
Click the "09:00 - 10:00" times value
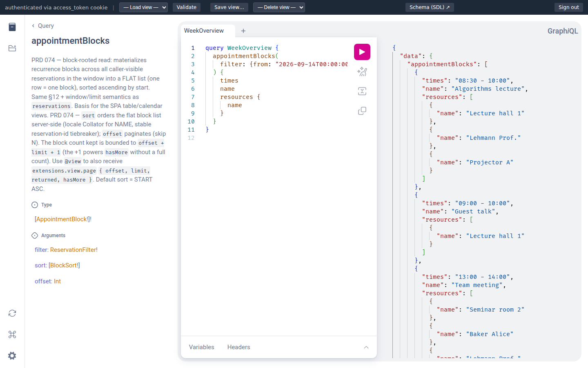482,203
